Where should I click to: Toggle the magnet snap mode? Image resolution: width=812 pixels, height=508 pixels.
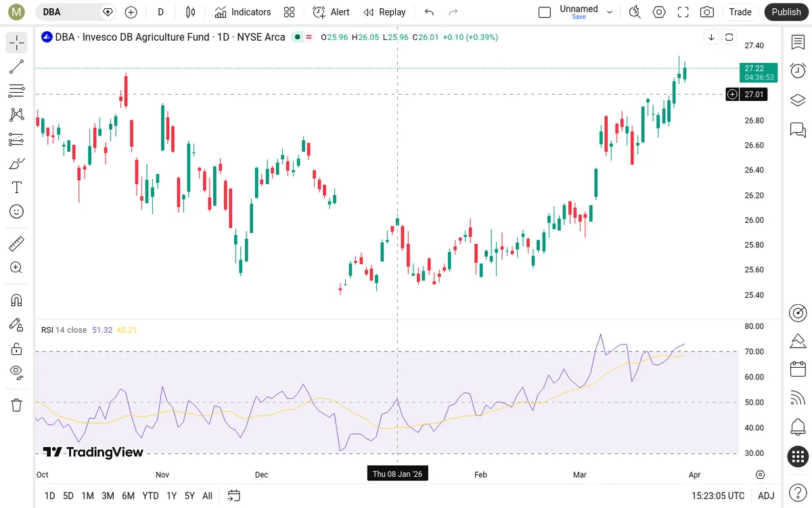17,300
